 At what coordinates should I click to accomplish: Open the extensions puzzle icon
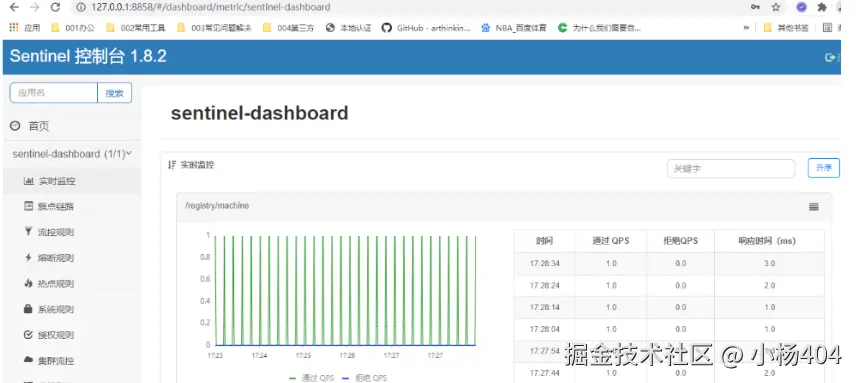point(822,7)
